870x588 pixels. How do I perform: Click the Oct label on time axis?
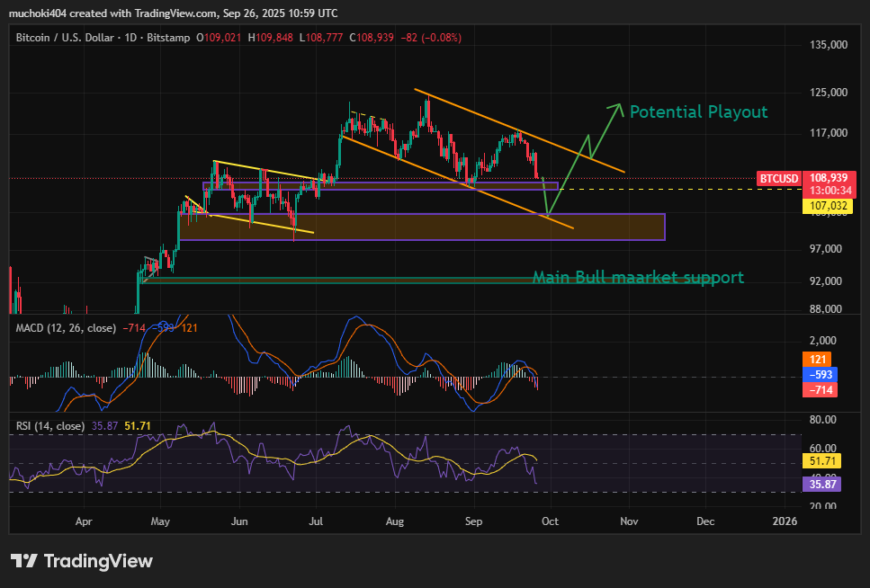tap(550, 521)
